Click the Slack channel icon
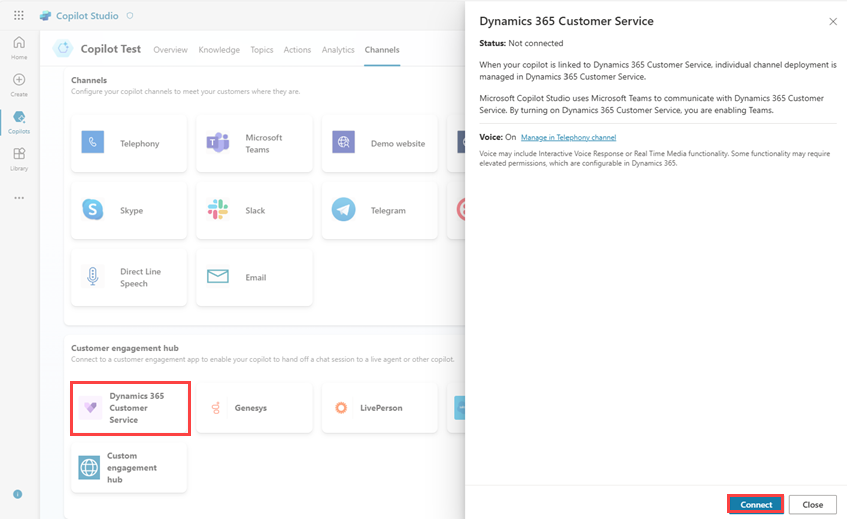 coord(218,210)
